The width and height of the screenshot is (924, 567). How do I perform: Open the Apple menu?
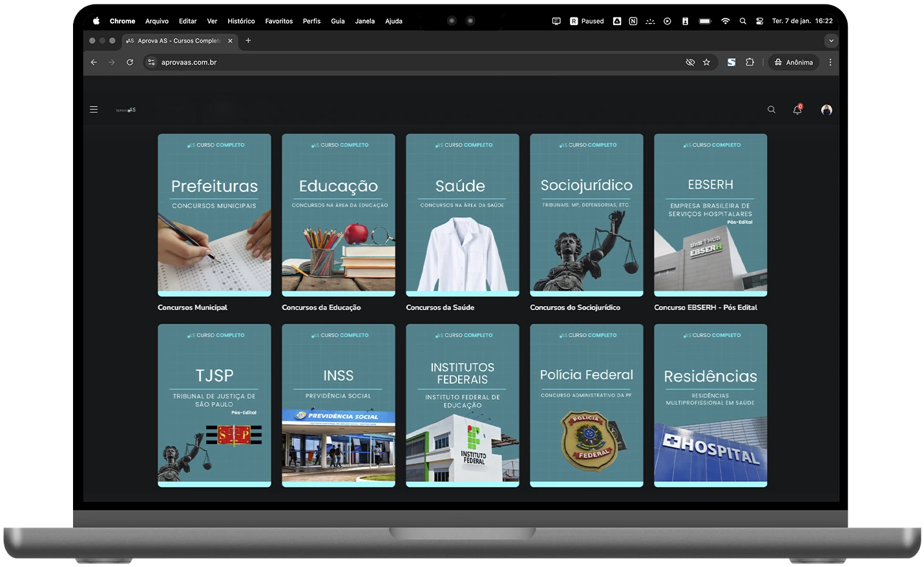coord(96,21)
